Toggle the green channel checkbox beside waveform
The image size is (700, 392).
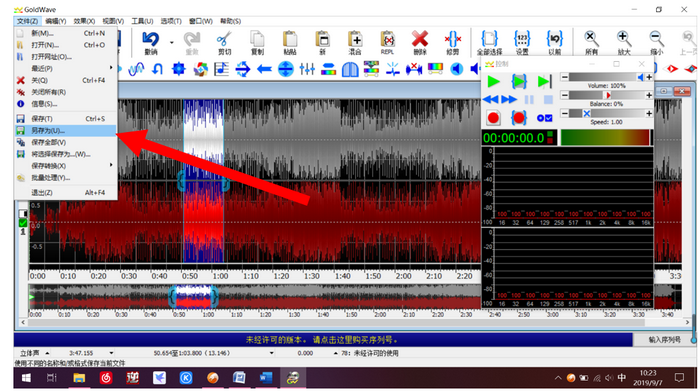pyautogui.click(x=23, y=223)
